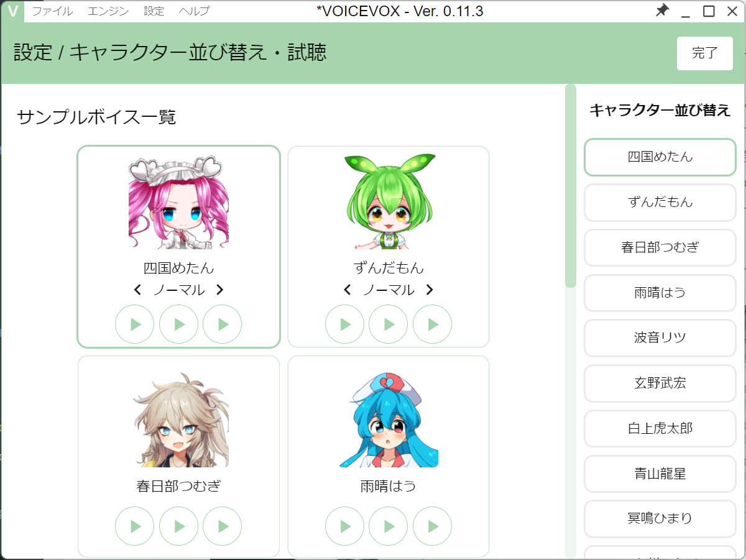Click the pin window icon
The width and height of the screenshot is (746, 560).
662,11
